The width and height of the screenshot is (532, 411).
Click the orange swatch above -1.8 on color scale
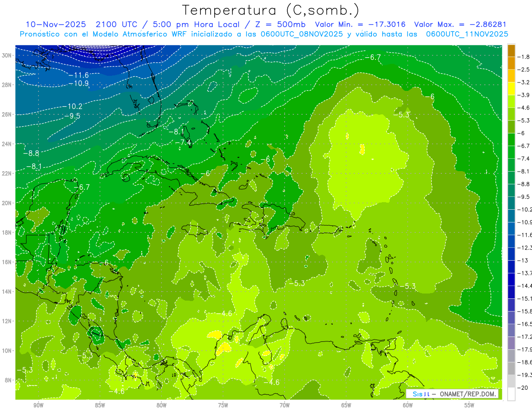coord(511,51)
